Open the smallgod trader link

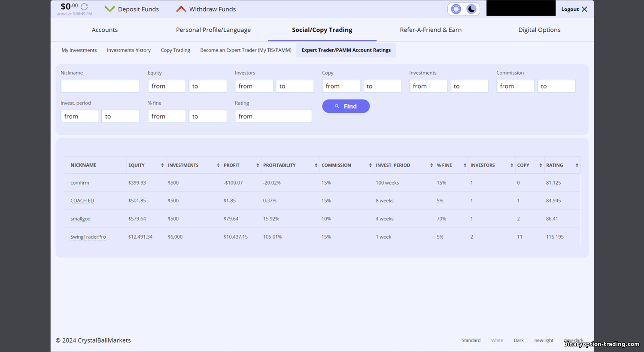pyautogui.click(x=80, y=219)
